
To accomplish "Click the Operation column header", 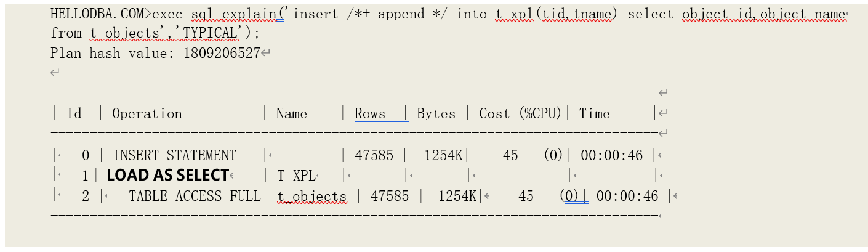I will [147, 114].
